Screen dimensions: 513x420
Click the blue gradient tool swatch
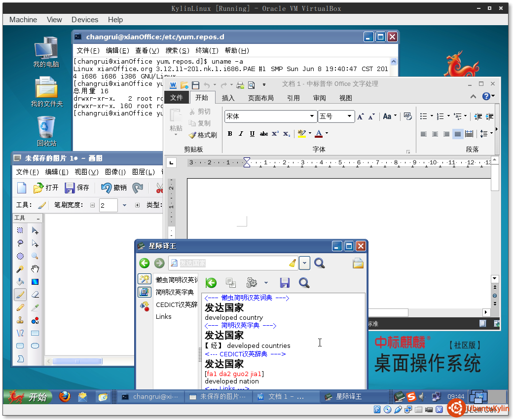tap(35, 282)
